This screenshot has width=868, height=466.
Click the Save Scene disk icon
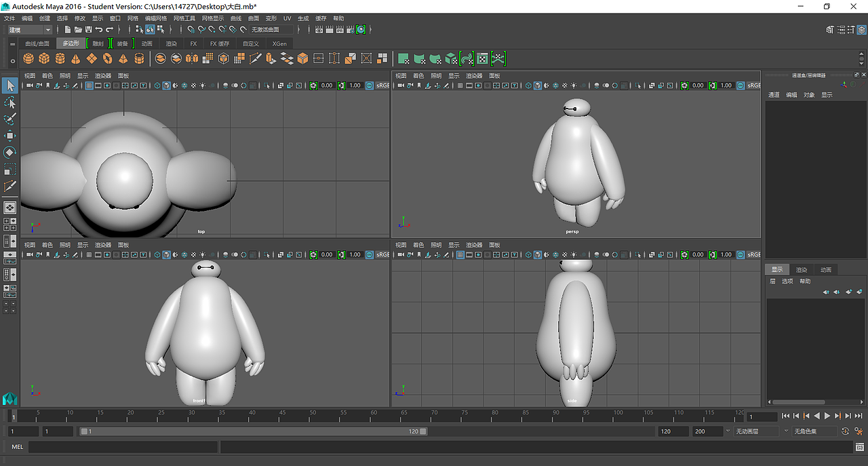pyautogui.click(x=88, y=30)
